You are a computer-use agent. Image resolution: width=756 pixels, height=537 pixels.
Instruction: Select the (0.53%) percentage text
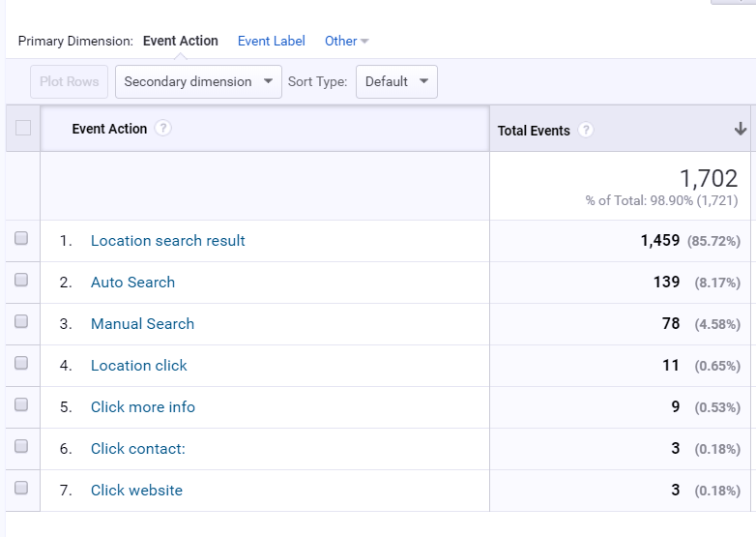click(717, 407)
